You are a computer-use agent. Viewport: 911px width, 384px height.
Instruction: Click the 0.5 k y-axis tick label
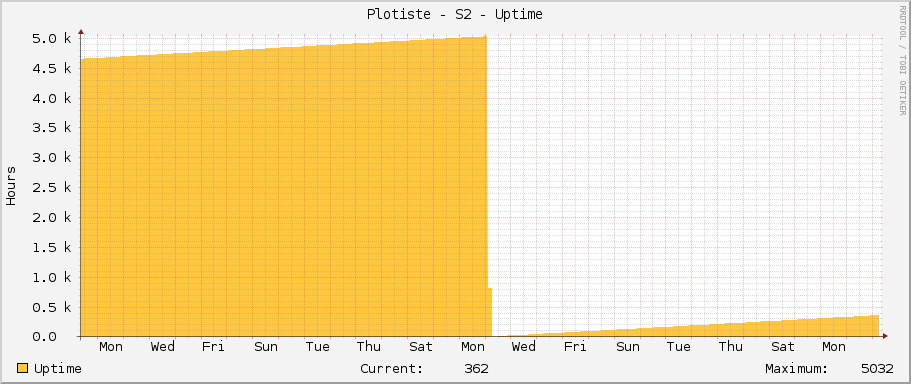[x=52, y=307]
